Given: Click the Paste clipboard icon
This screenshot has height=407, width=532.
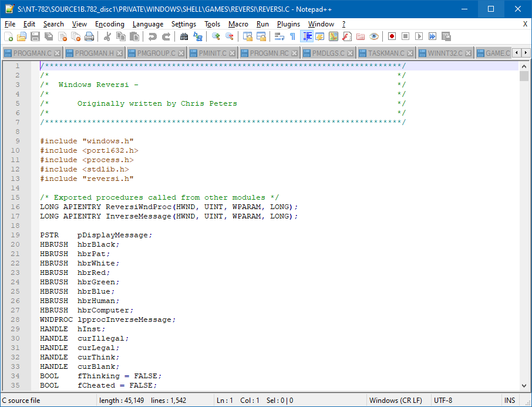Looking at the screenshot, I should tap(134, 36).
